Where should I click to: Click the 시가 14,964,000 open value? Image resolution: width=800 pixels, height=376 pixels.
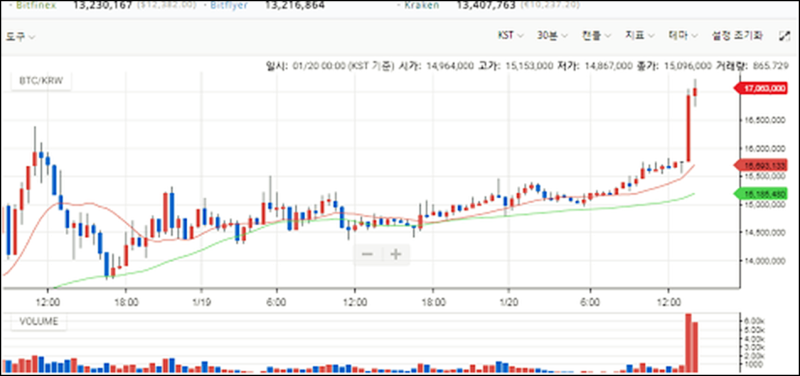449,65
